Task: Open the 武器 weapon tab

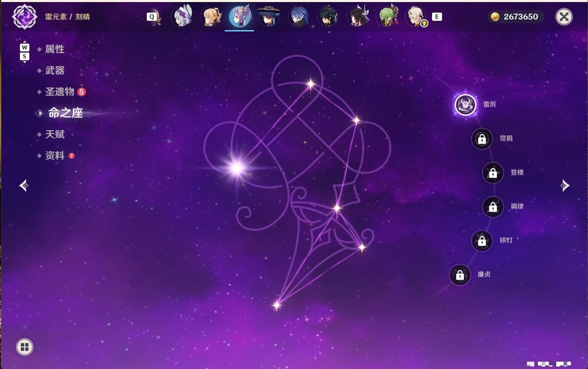Action: 55,71
